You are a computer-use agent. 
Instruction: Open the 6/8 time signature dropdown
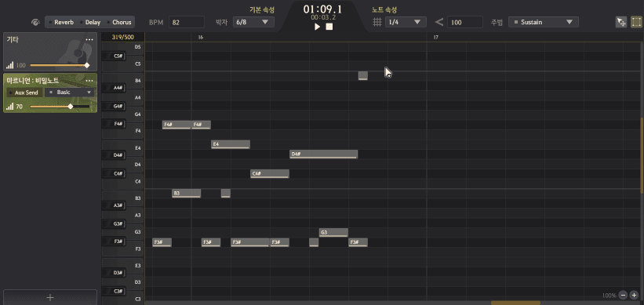coord(253,22)
